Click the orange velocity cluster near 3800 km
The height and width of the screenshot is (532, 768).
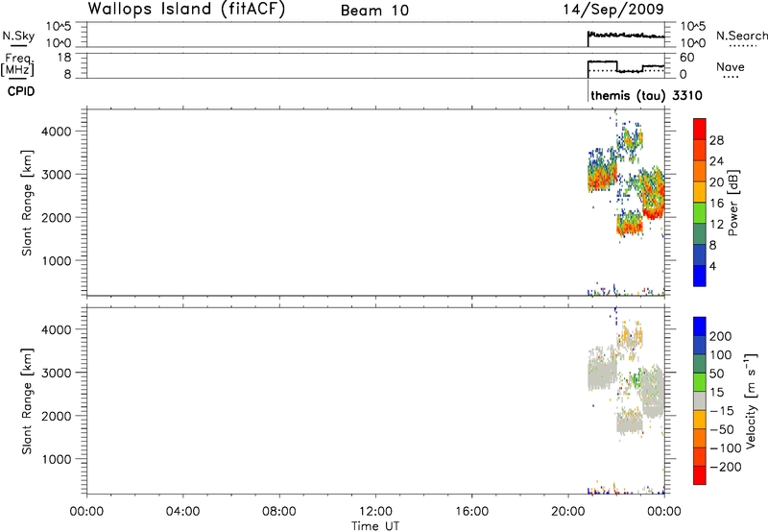[x=632, y=337]
